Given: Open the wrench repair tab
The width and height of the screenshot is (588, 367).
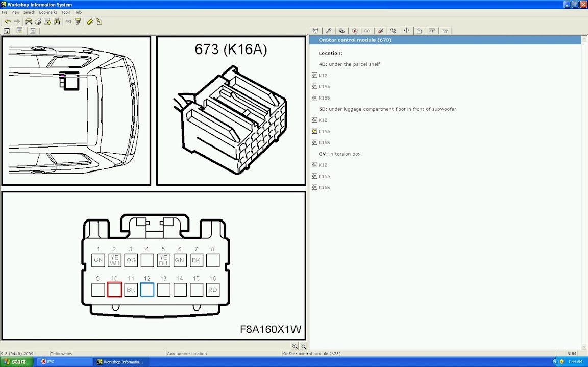Looking at the screenshot, I should [329, 31].
